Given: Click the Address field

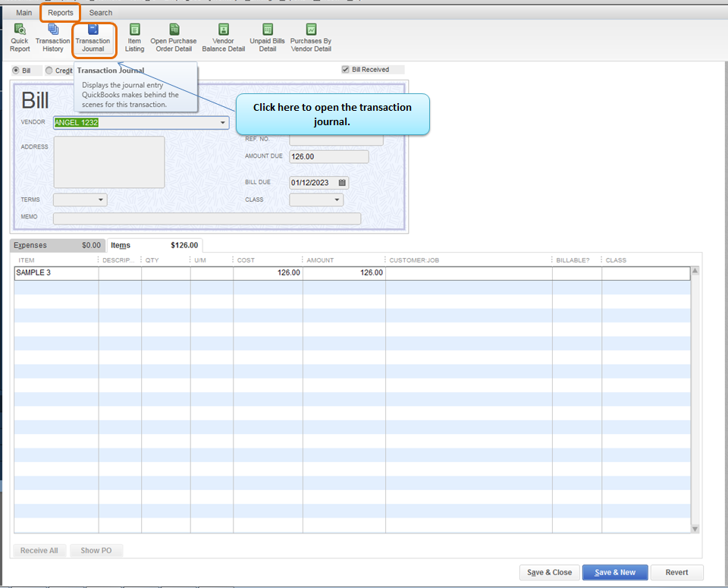Looking at the screenshot, I should coord(109,162).
